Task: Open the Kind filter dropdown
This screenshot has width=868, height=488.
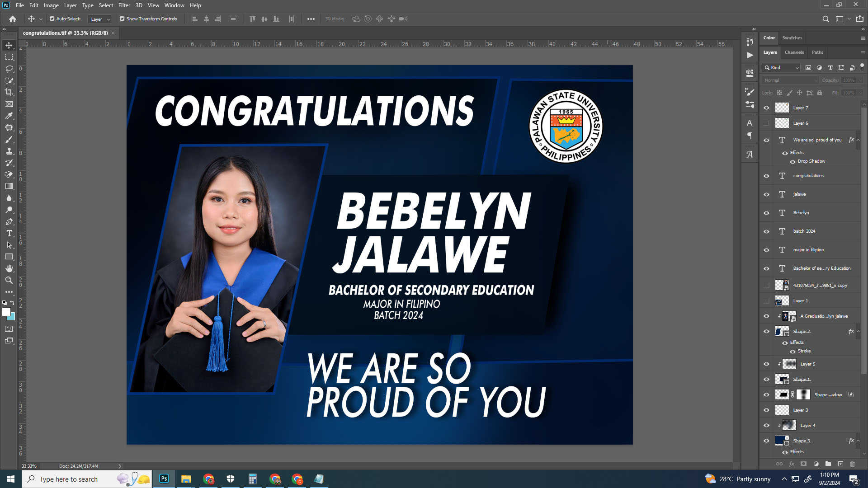Action: pos(781,67)
